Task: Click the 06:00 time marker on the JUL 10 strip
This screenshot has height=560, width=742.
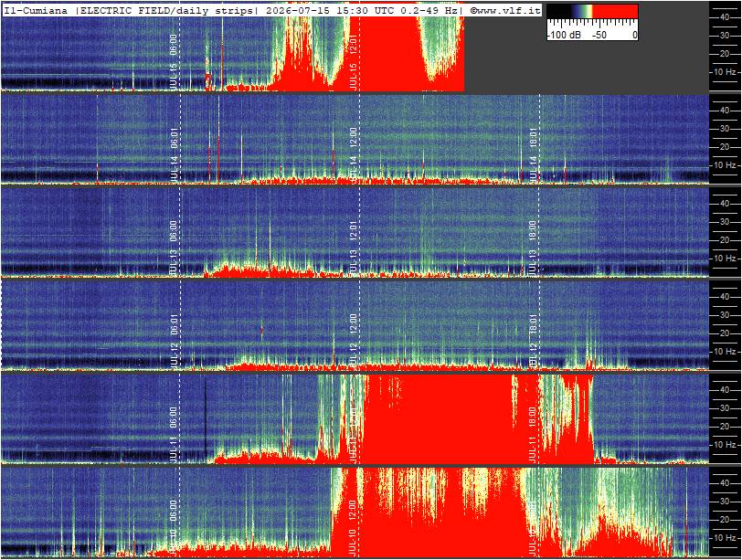Action: click(174, 510)
